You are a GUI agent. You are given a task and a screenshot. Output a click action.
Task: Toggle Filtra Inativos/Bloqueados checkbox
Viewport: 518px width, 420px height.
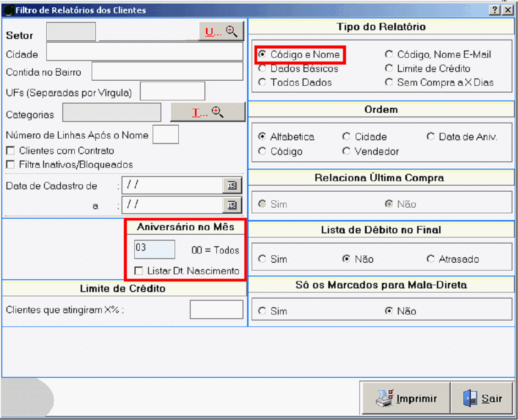10,165
